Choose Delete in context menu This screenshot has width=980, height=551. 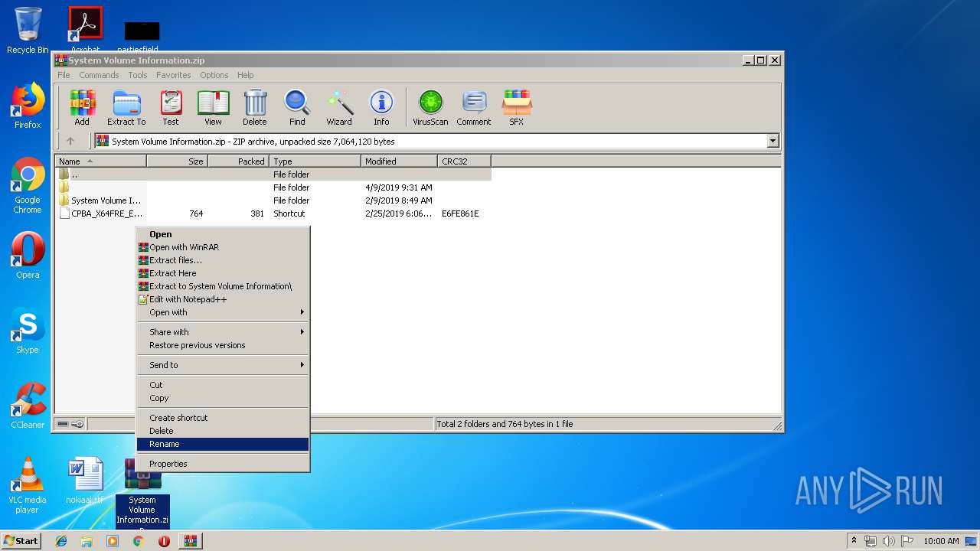[x=222, y=431]
